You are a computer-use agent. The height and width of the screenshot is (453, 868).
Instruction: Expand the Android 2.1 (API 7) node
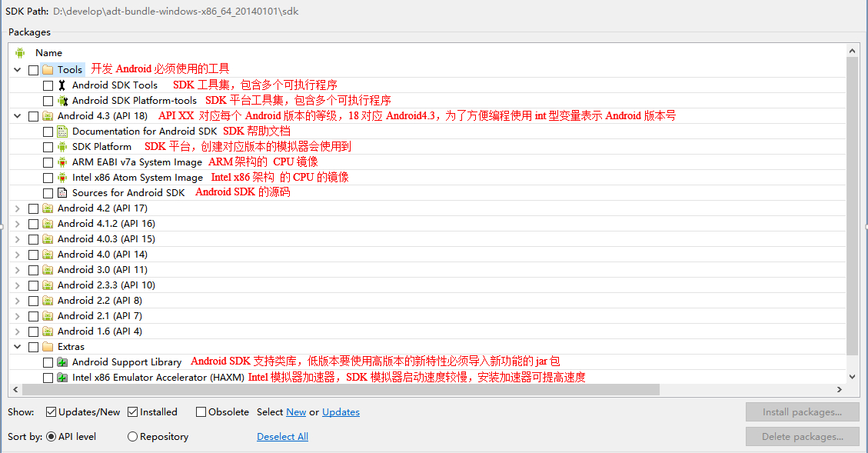point(17,316)
